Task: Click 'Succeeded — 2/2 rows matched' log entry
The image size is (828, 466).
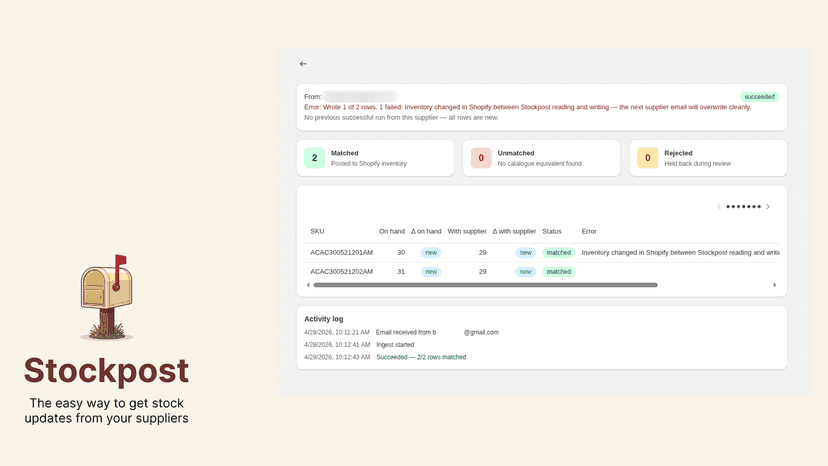Action: [421, 357]
